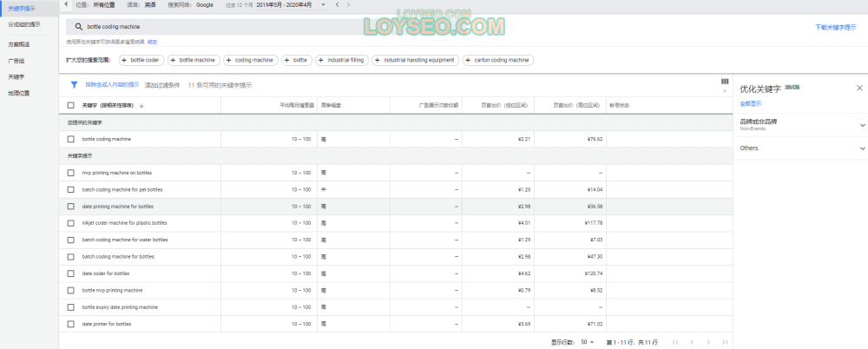The width and height of the screenshot is (868, 349).
Task: Check 'batch coding machine for bottles' row
Action: click(x=71, y=256)
